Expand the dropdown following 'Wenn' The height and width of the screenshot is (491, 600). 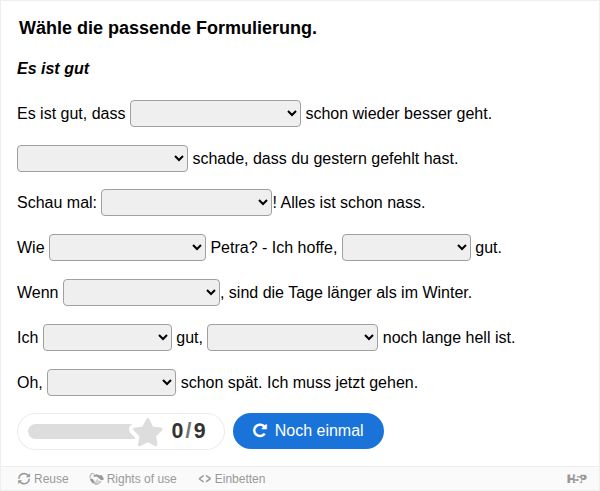[141, 292]
